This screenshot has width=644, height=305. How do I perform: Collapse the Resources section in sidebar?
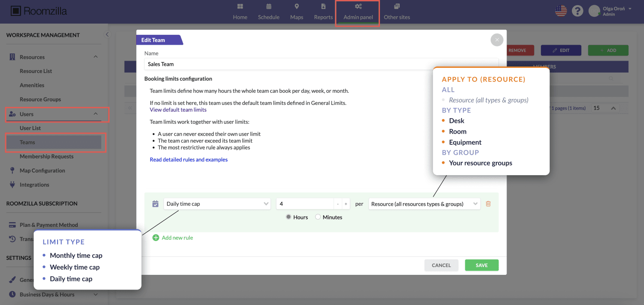[96, 57]
